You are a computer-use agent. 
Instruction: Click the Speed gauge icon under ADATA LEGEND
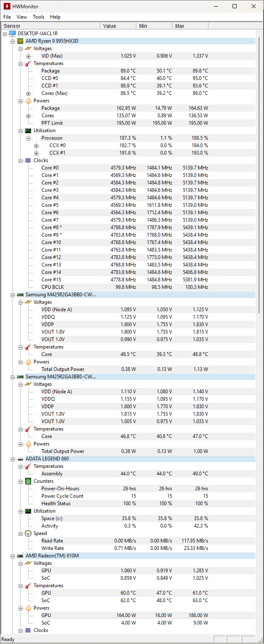pyautogui.click(x=28, y=533)
